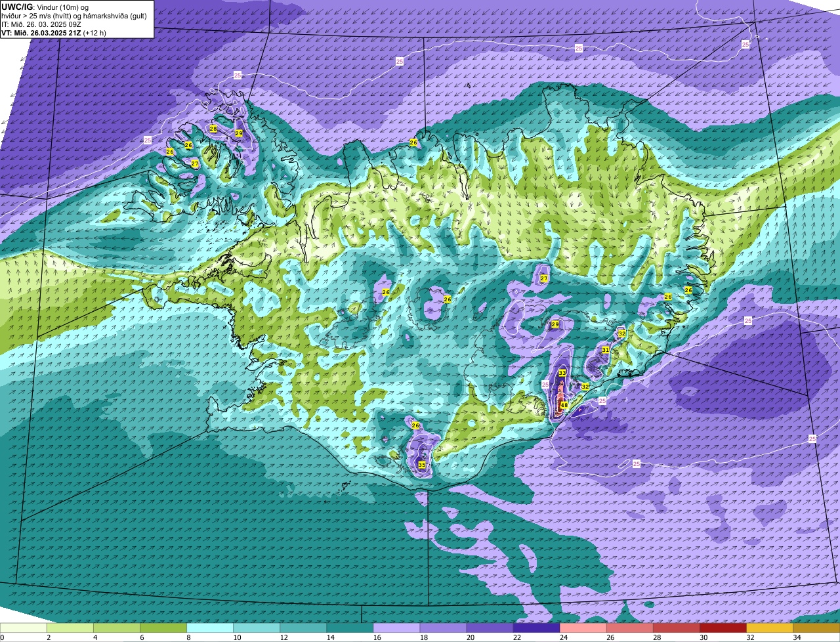
Task: Select the legend scale number '24'
Action: pyautogui.click(x=563, y=637)
